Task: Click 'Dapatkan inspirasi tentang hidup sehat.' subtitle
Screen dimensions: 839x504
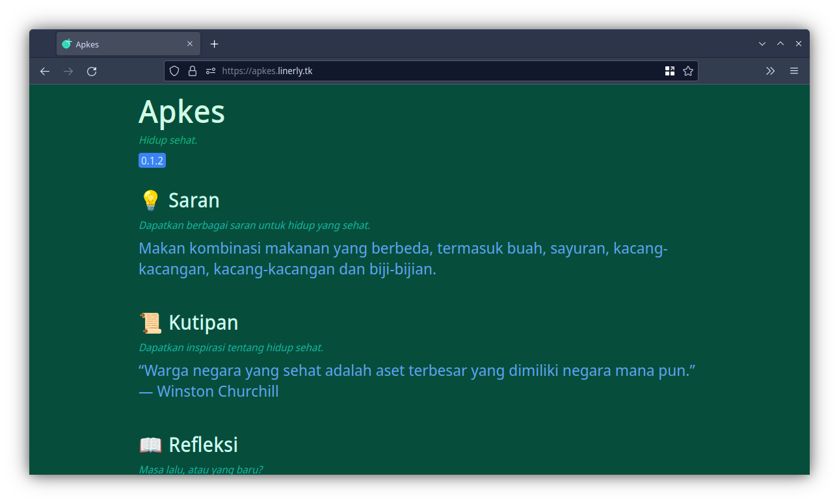Action: [231, 348]
